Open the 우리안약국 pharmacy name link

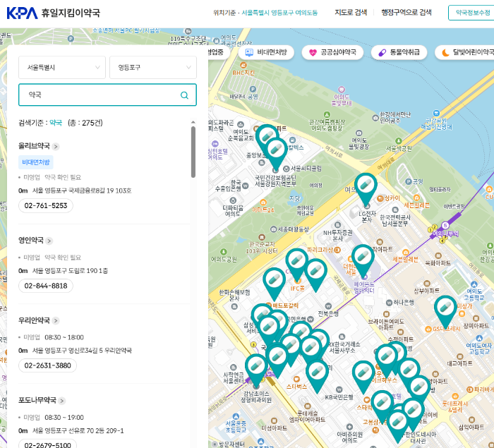tap(34, 320)
